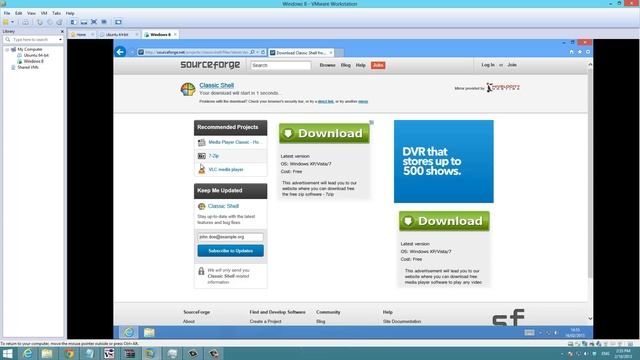Open IE Tools gear icon
The width and height of the screenshot is (640, 360).
pos(588,52)
